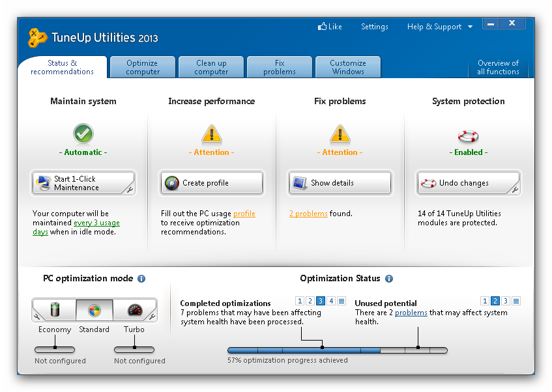Image resolution: width=552 pixels, height=392 pixels.
Task: Go to the Clean up computer tab
Action: [x=211, y=67]
